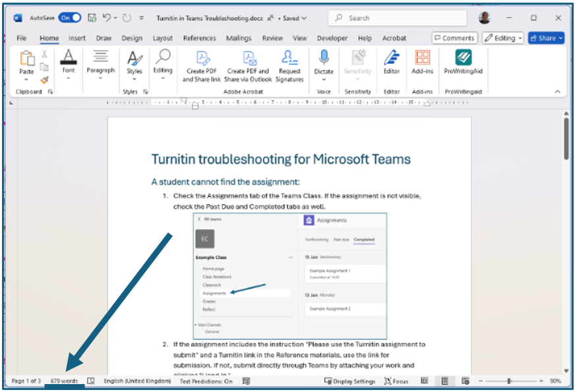Image resolution: width=575 pixels, height=392 pixels.
Task: Switch to the Design tab
Action: click(x=132, y=38)
